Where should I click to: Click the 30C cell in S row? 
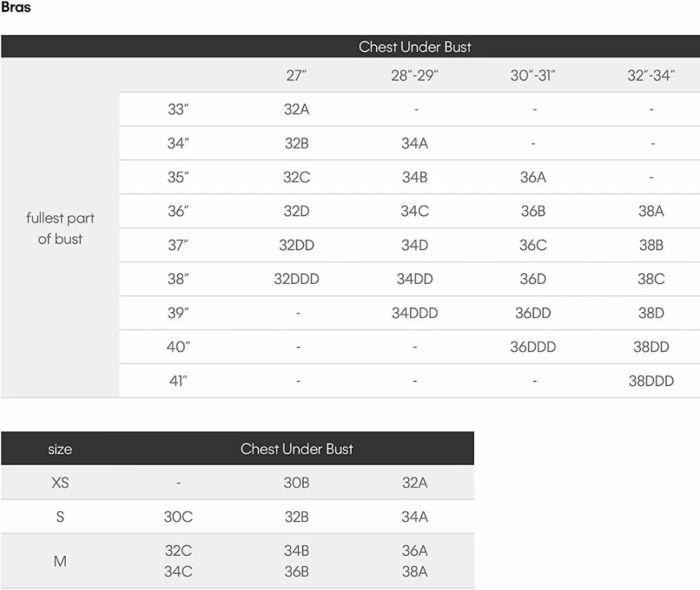178,517
